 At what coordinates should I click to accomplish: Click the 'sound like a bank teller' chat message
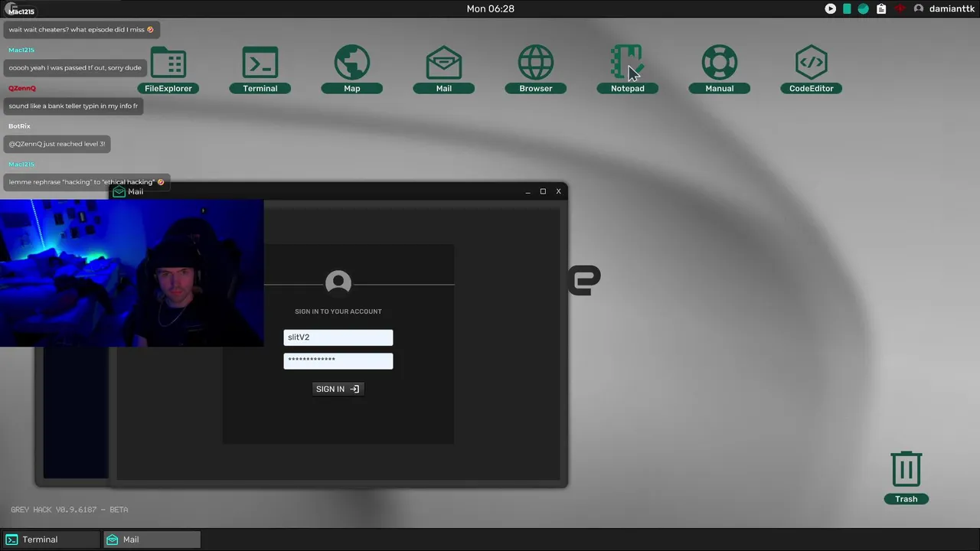point(73,106)
